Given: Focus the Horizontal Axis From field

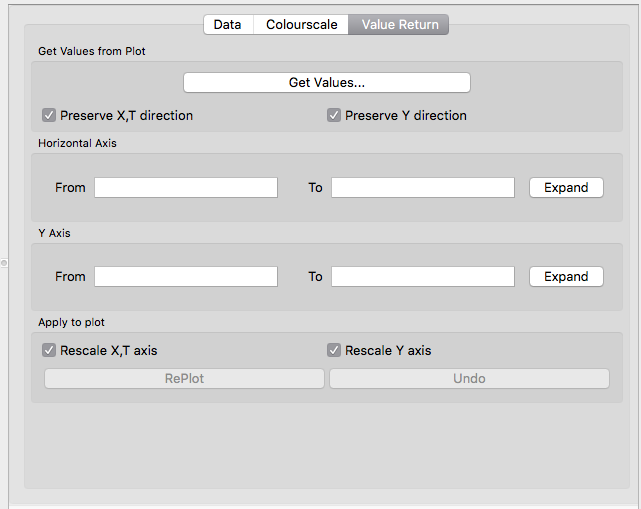Looking at the screenshot, I should [x=186, y=187].
